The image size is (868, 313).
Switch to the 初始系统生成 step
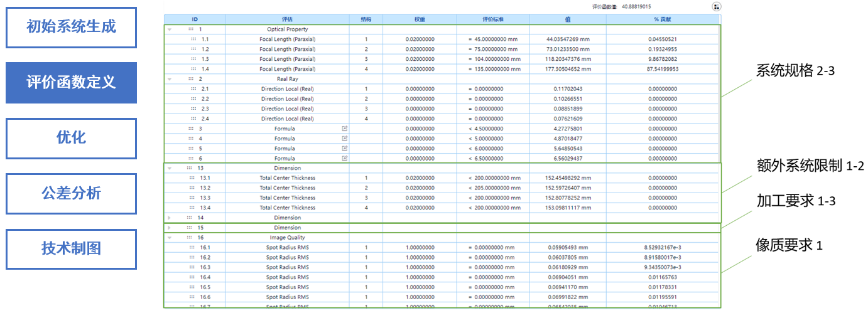[x=71, y=28]
